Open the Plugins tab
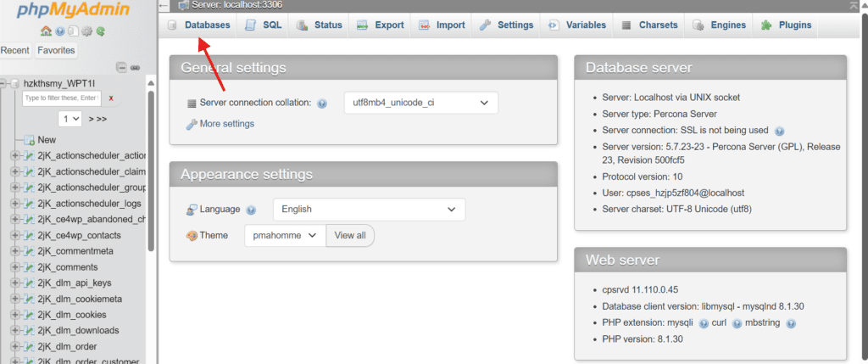 click(786, 25)
